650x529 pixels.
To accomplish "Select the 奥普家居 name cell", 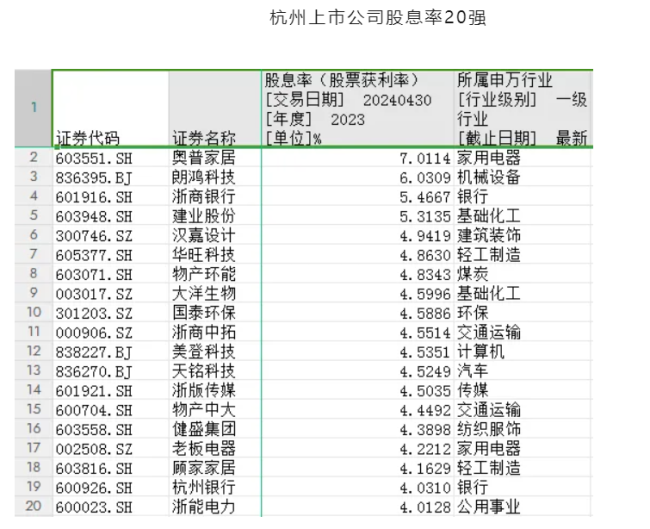I will point(215,158).
